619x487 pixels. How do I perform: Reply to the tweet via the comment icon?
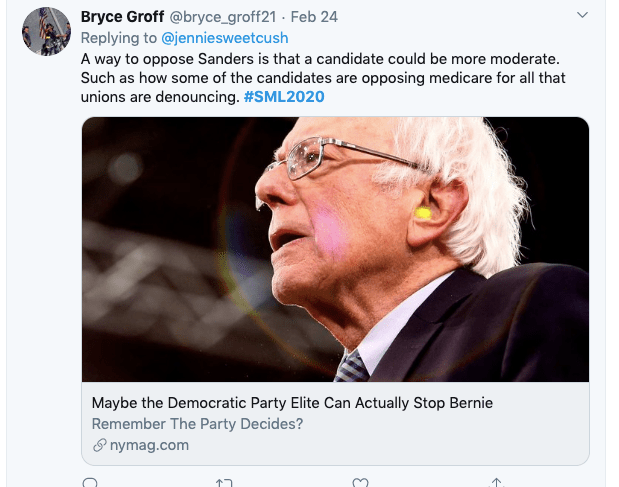89,482
